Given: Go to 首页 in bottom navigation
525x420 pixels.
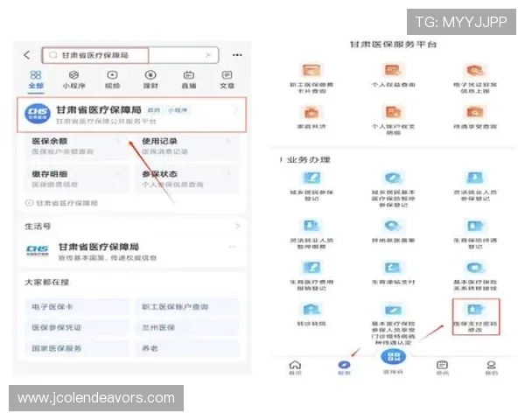Looking at the screenshot, I should [x=295, y=367].
